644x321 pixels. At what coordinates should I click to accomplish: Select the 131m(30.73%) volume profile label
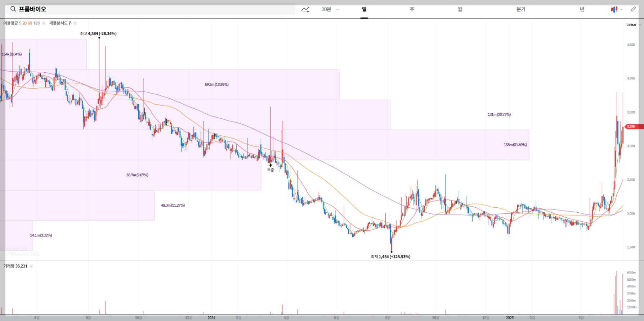pos(499,114)
